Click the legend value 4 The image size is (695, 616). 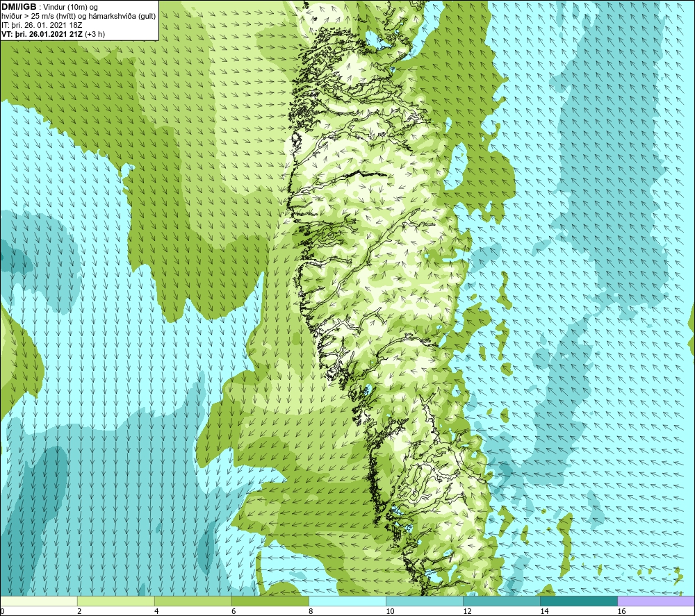[x=156, y=612]
